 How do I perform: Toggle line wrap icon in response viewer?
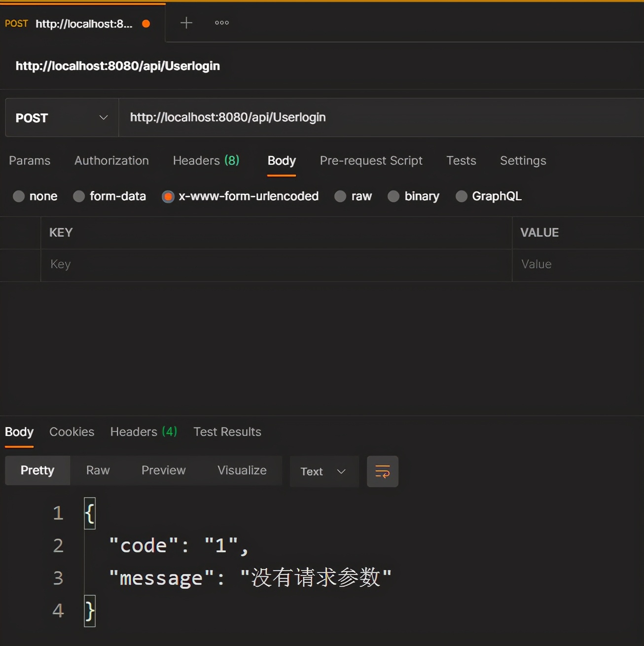click(383, 471)
